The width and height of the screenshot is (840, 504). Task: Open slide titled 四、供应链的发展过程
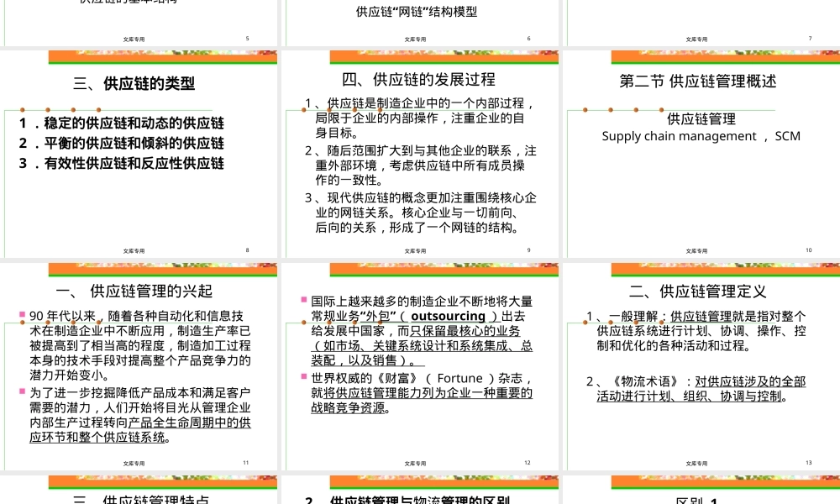pos(419,154)
